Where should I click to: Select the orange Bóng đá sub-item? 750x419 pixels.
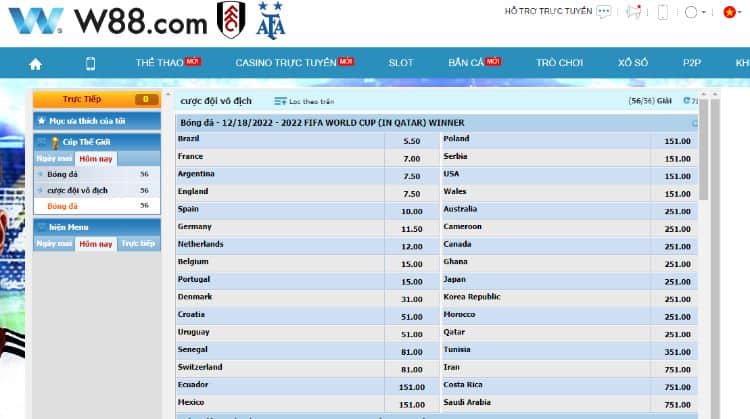click(x=62, y=206)
